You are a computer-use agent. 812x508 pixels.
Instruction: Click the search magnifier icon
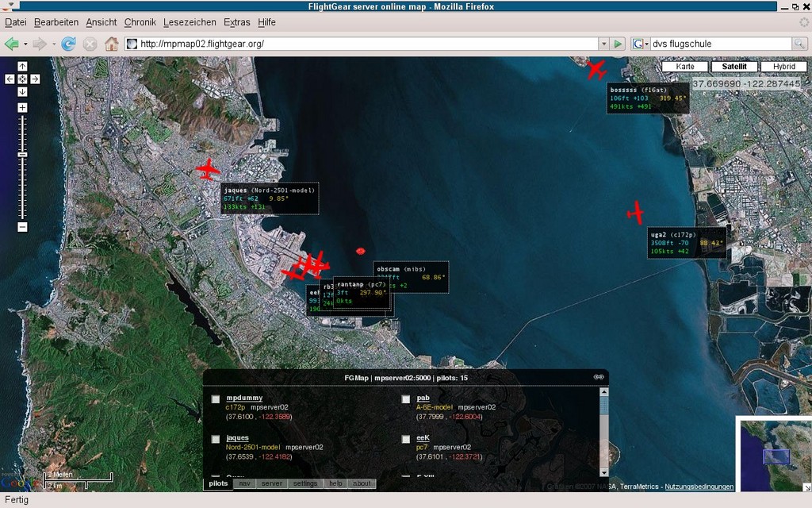point(799,44)
